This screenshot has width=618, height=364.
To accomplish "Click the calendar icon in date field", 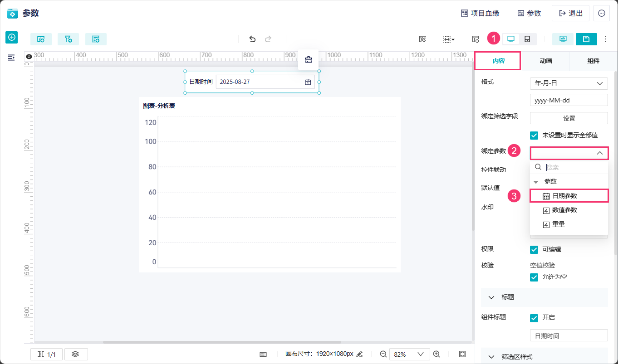I will click(308, 82).
